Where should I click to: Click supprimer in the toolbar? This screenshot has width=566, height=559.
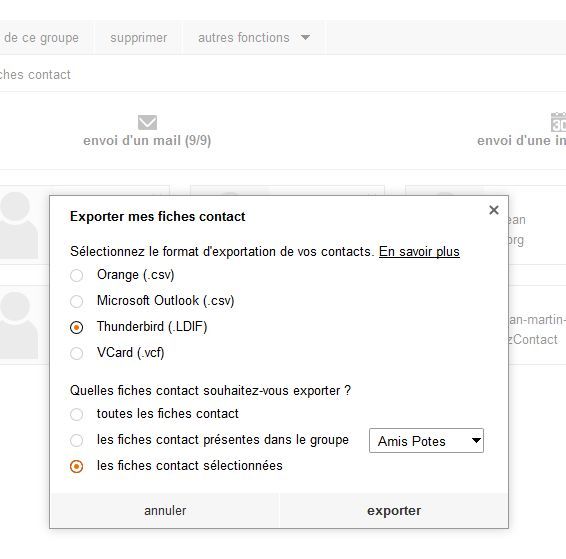coord(139,38)
